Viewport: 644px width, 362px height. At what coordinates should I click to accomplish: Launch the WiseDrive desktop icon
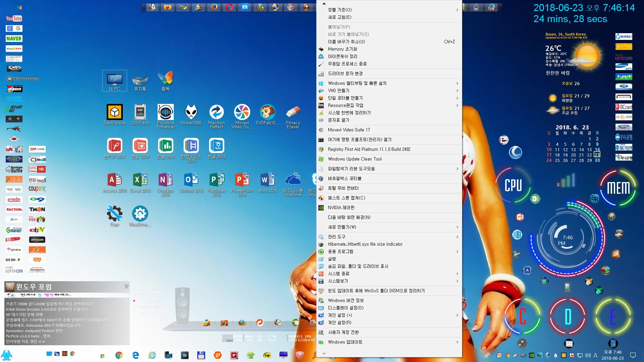click(x=140, y=216)
